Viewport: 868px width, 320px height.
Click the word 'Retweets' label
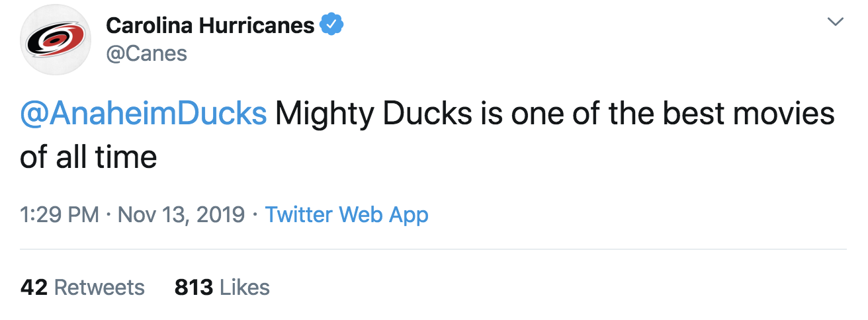coord(99,287)
